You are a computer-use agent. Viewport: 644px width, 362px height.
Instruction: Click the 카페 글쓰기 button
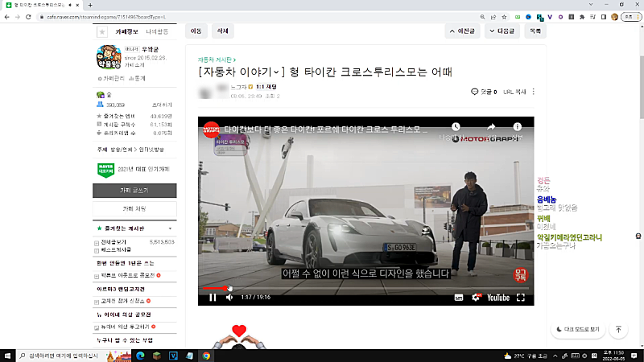point(133,191)
